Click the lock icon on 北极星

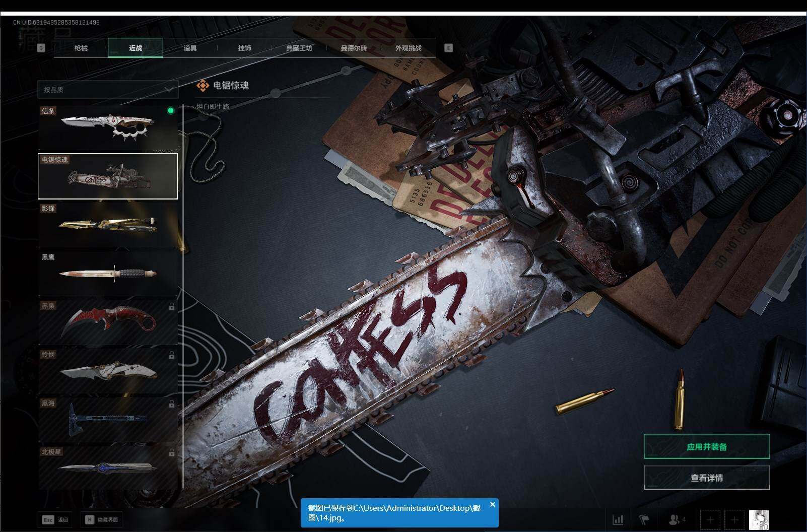[172, 453]
